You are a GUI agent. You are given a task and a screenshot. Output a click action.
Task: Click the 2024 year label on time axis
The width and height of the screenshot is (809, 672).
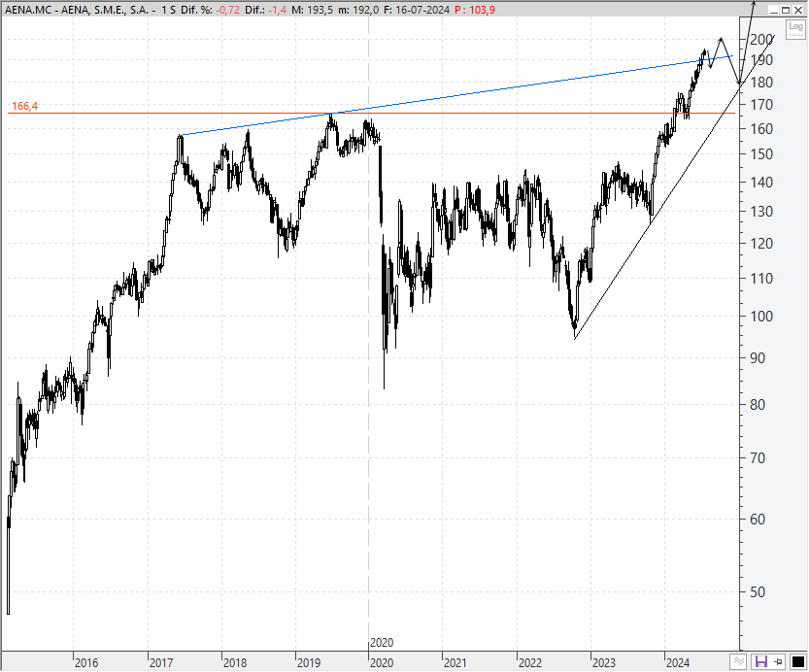coord(678,662)
